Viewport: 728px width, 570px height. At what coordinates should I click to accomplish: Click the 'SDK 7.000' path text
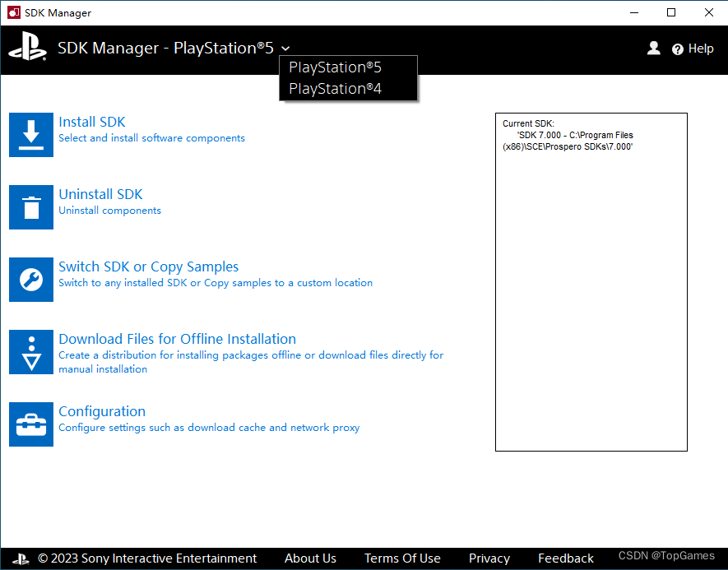coord(568,141)
